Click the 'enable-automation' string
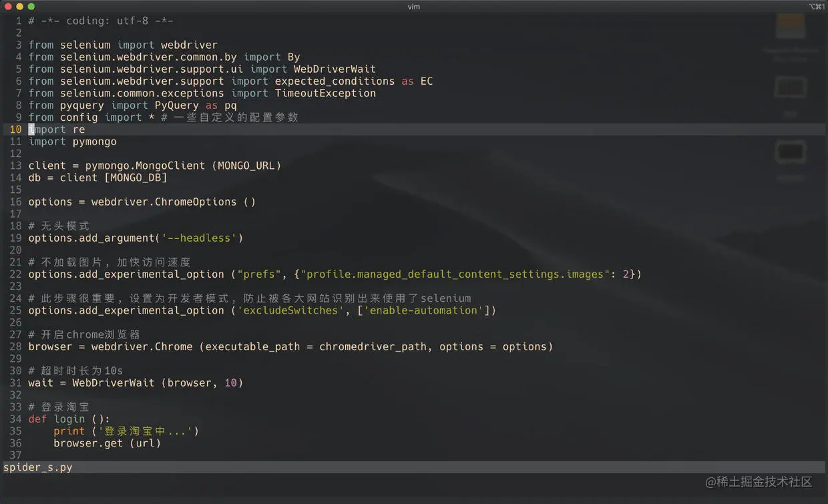The image size is (828, 504). click(x=423, y=310)
